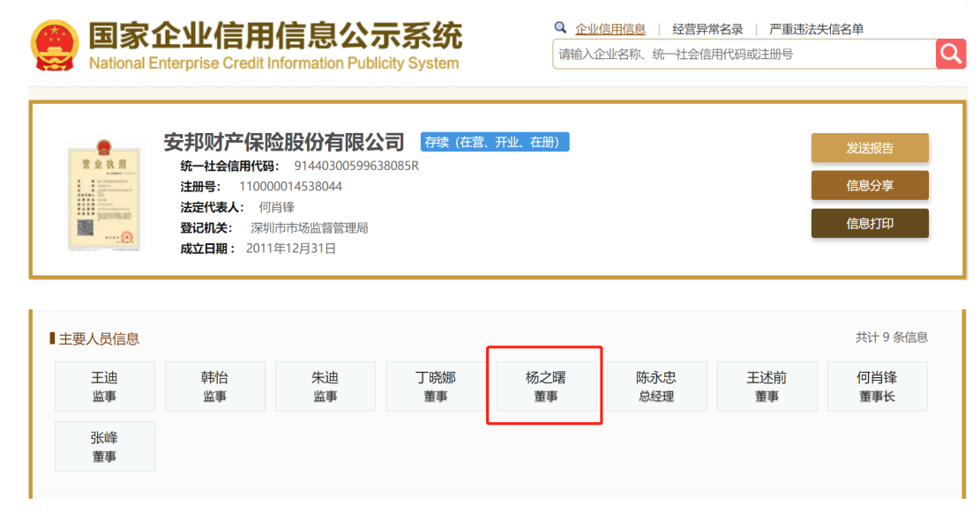Open the 企业信用信息 tab
This screenshot has width=980, height=512.
coord(610,29)
